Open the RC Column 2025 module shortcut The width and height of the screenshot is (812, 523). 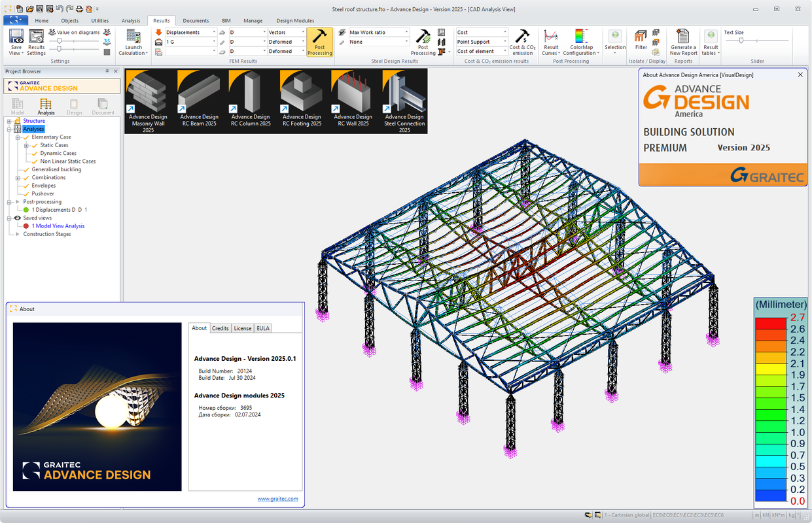[251, 99]
